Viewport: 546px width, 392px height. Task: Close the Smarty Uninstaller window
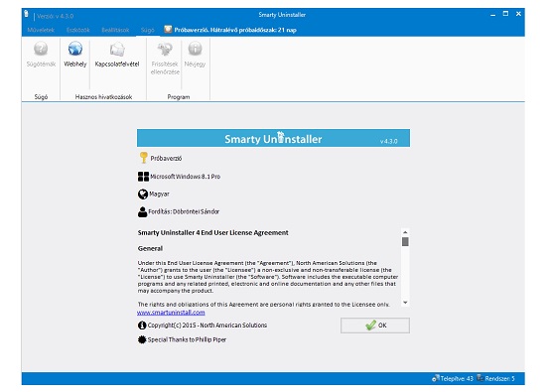pyautogui.click(x=518, y=14)
